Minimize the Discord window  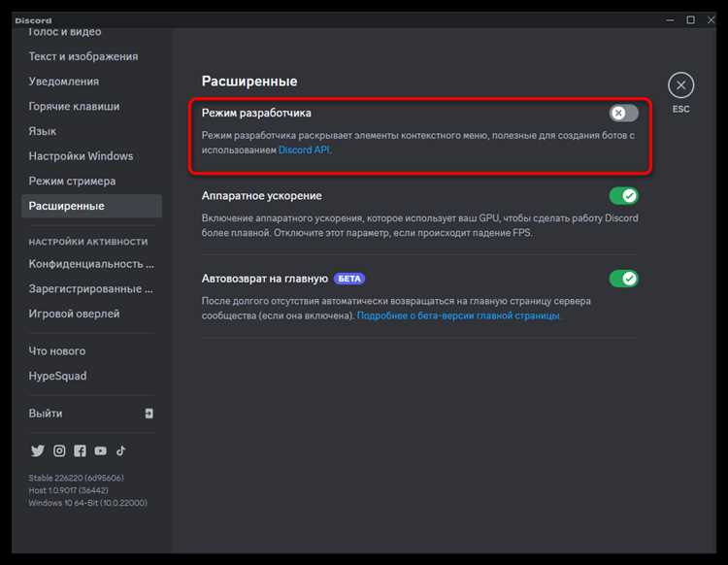click(670, 20)
